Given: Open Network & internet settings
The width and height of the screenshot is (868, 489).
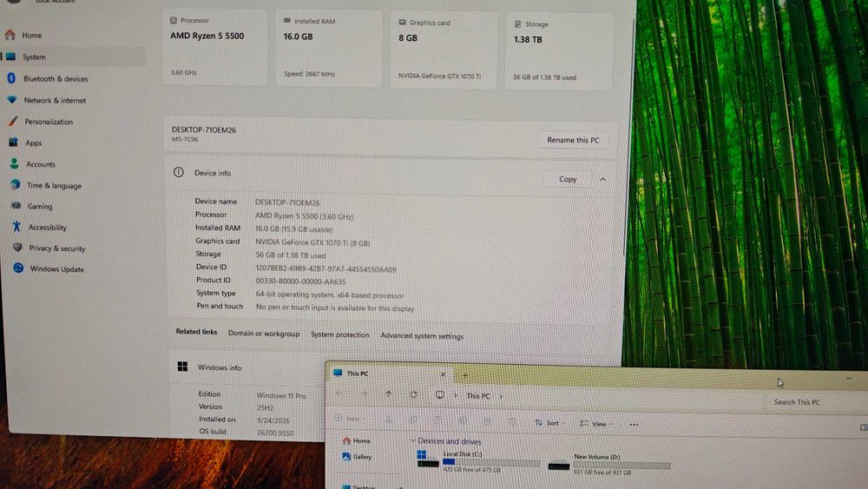Looking at the screenshot, I should coord(54,100).
